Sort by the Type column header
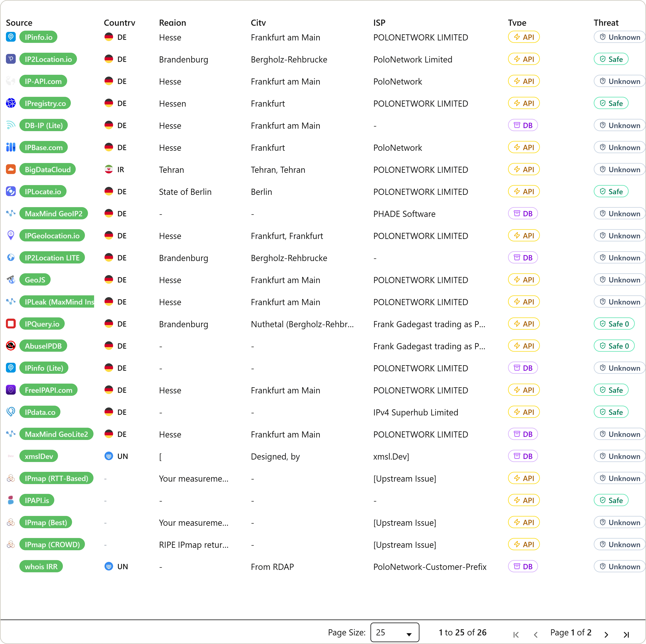This screenshot has width=646, height=644. point(517,23)
